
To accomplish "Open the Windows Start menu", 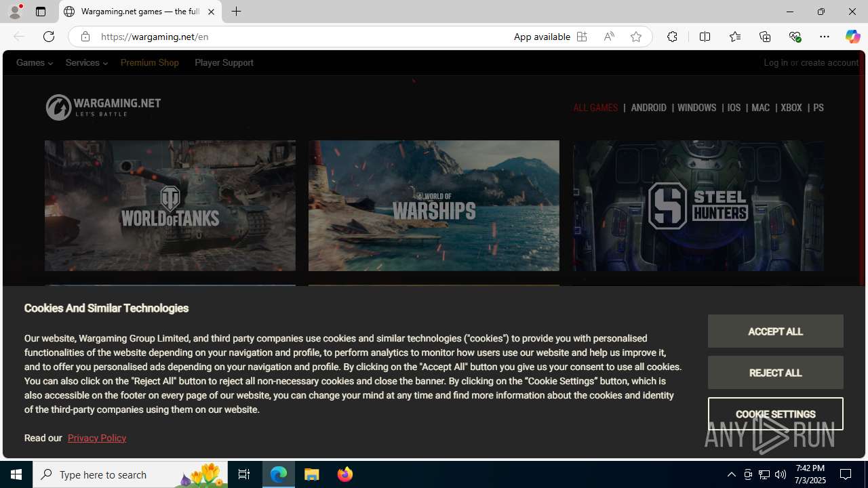I will [16, 474].
